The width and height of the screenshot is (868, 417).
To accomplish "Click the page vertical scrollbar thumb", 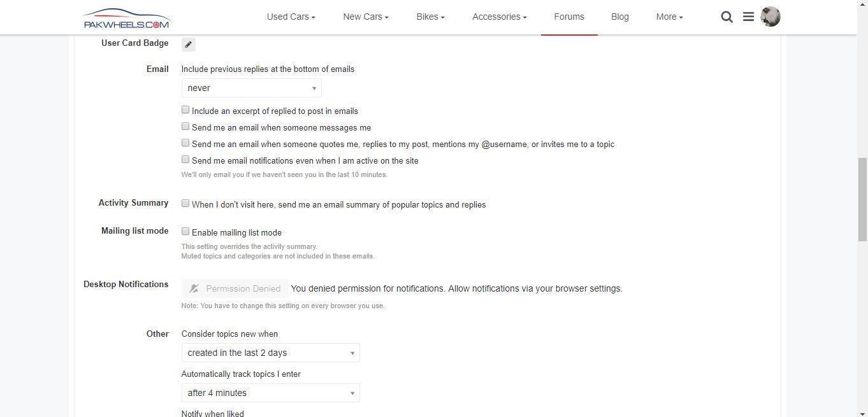I will [862, 199].
